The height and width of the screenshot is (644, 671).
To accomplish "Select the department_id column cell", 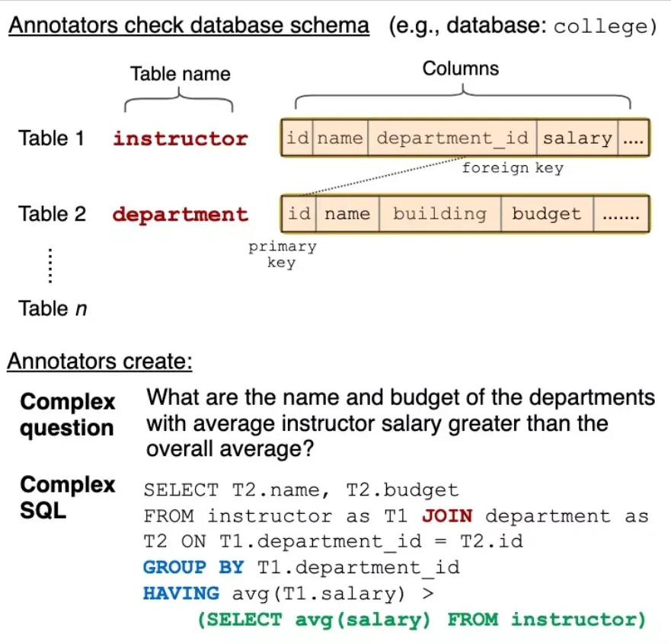I will tap(452, 139).
